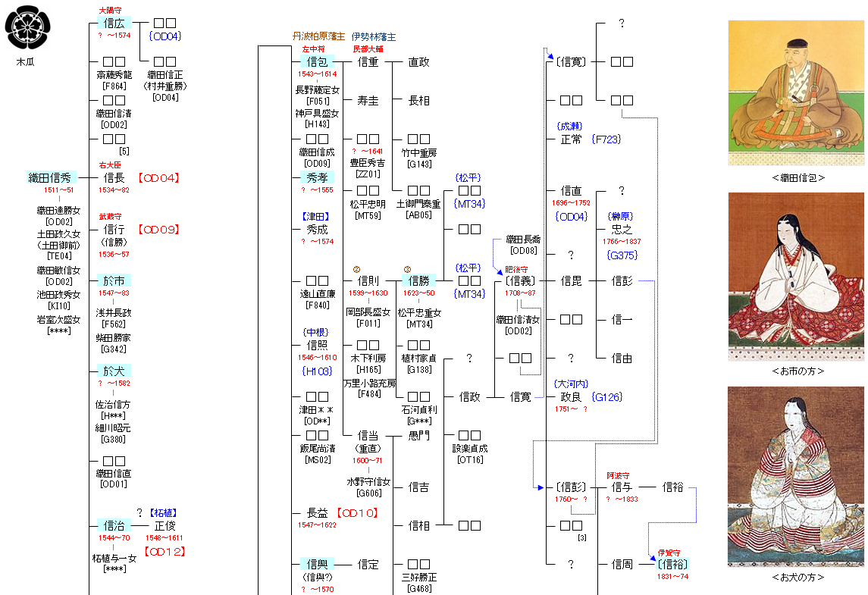Click the blue {G375} link under 忠之
The image size is (868, 595).
[x=622, y=255]
